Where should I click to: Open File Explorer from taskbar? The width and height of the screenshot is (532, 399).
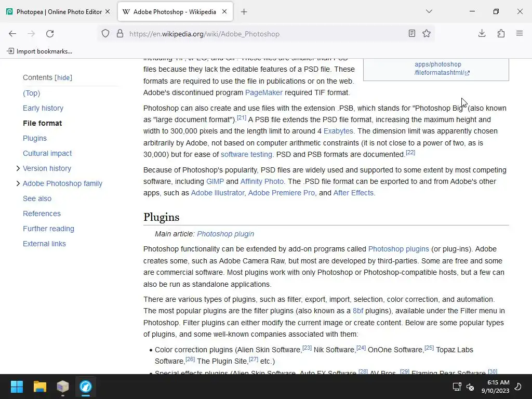(x=39, y=387)
